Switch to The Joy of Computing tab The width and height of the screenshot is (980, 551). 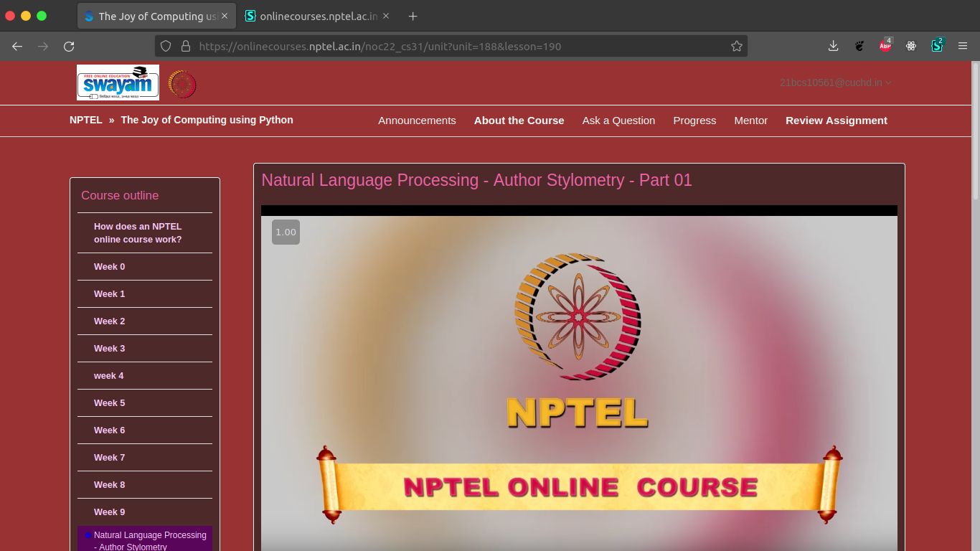[x=155, y=16]
